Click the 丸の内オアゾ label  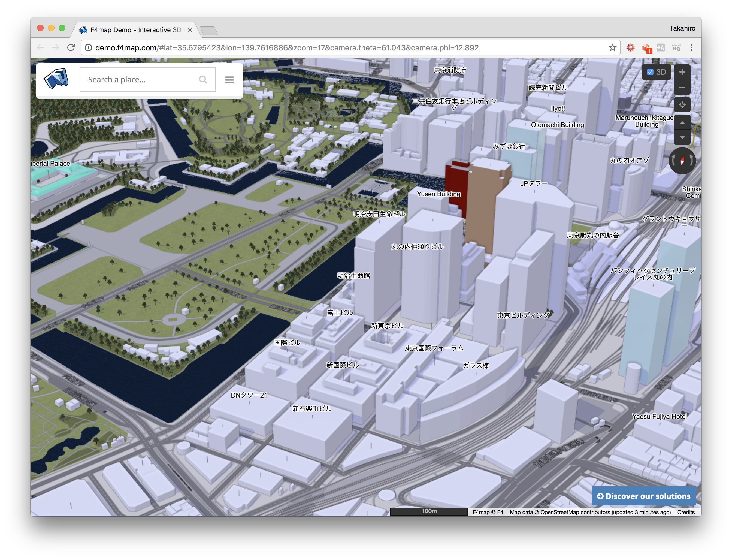coord(629,161)
